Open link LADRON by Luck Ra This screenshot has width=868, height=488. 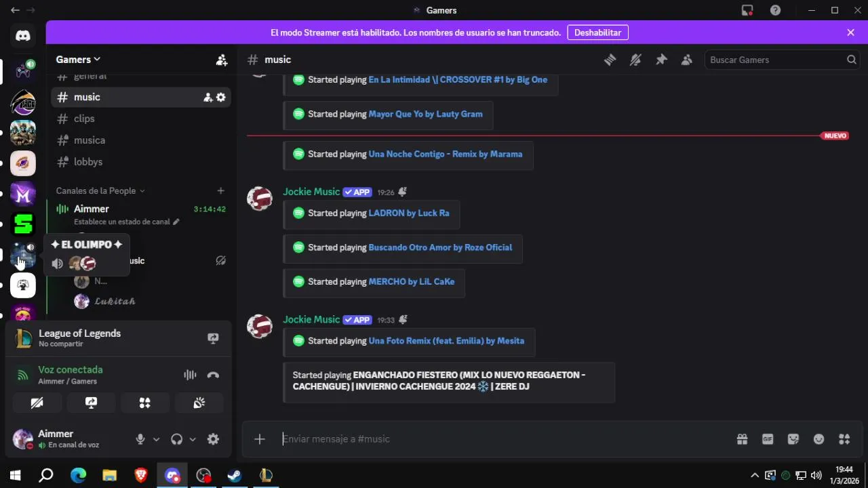click(408, 213)
